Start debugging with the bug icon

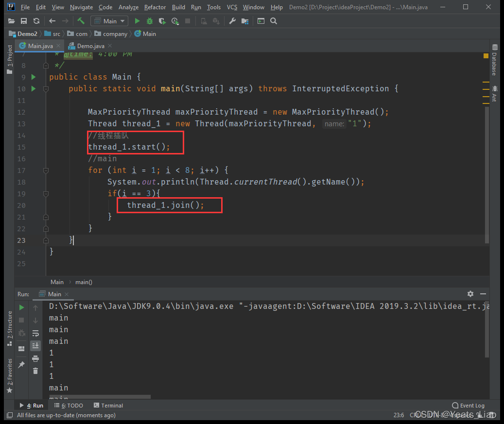(150, 21)
